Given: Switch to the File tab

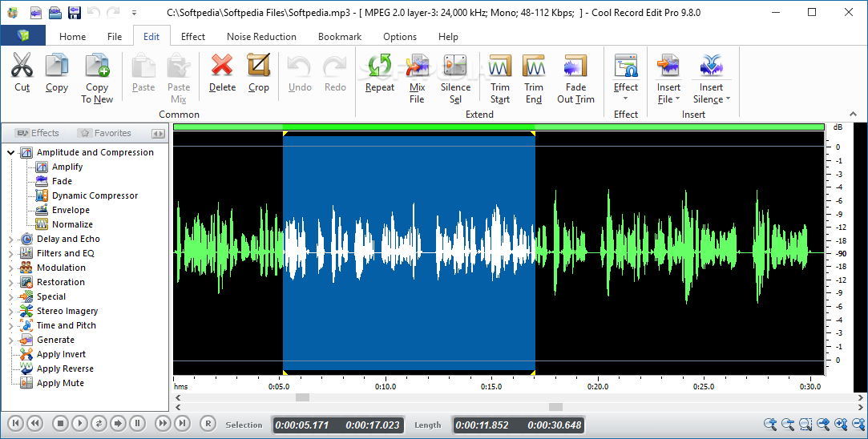Looking at the screenshot, I should coord(115,37).
